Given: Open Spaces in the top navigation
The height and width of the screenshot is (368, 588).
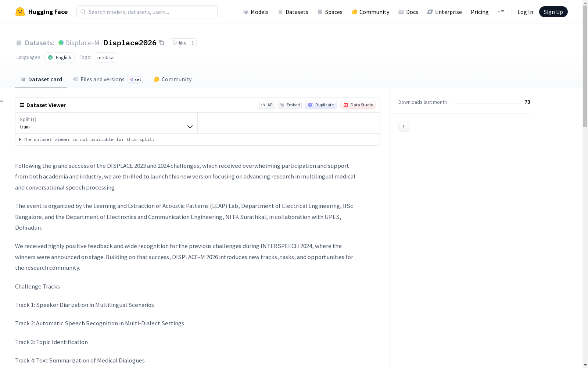Looking at the screenshot, I should [x=330, y=12].
